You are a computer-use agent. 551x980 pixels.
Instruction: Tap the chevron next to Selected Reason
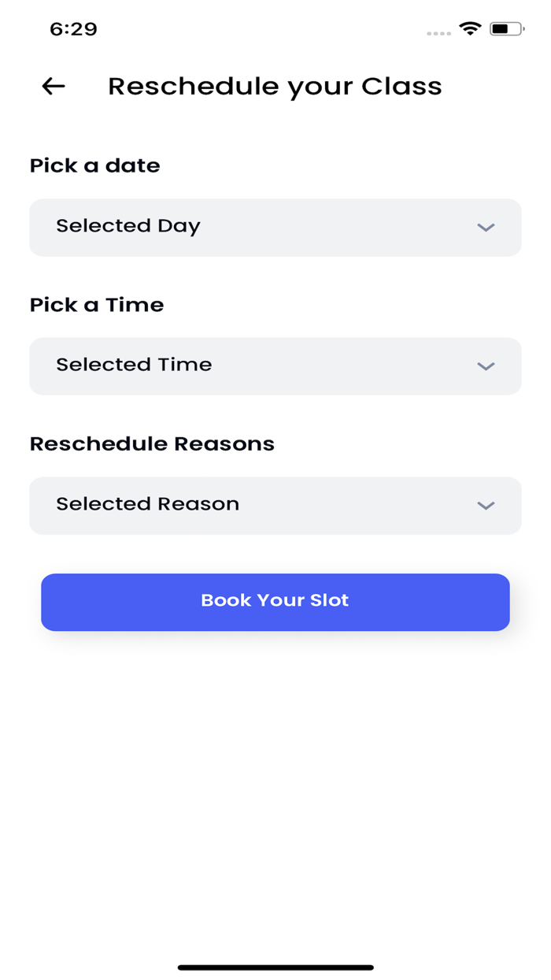[x=486, y=505]
